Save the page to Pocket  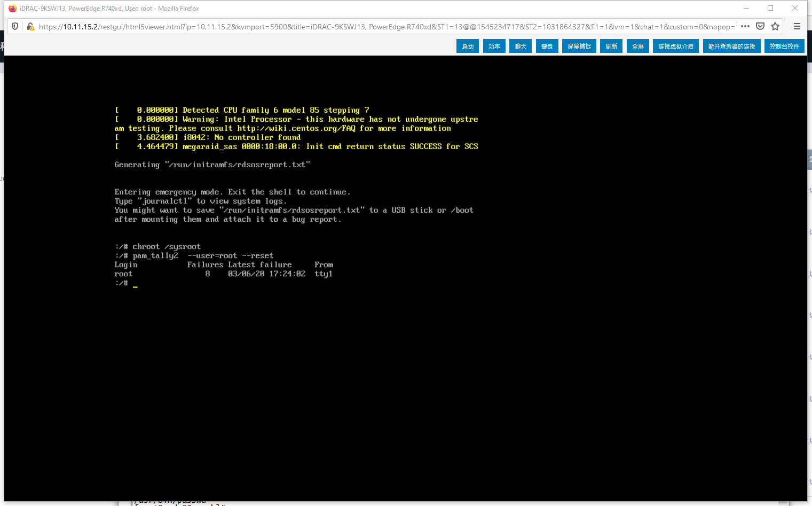(760, 26)
